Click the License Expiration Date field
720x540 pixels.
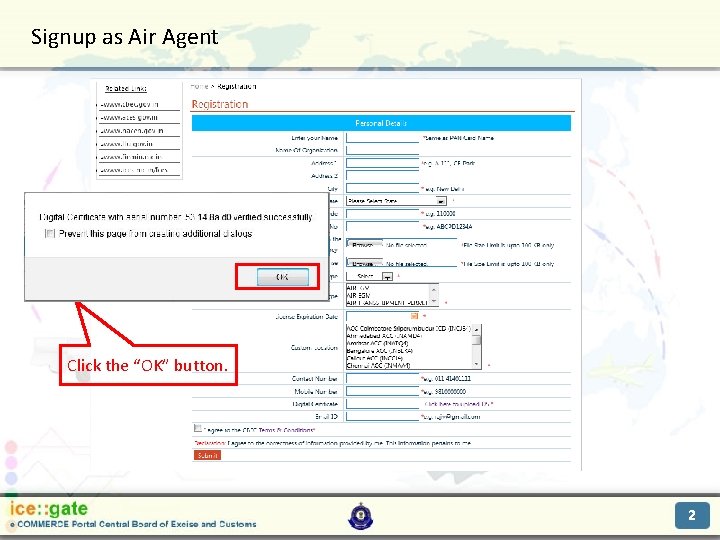point(382,316)
